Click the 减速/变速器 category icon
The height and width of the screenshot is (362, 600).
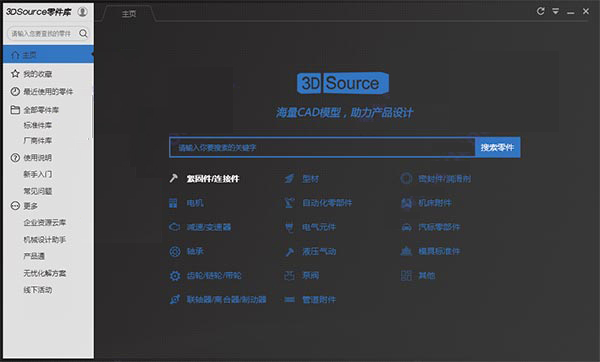pos(174,227)
